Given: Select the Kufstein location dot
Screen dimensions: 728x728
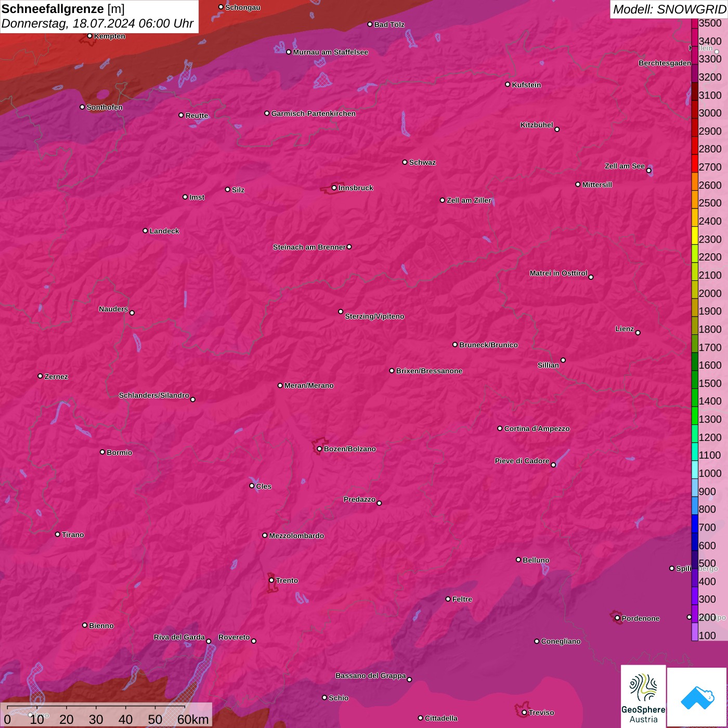Looking at the screenshot, I should click(508, 84).
